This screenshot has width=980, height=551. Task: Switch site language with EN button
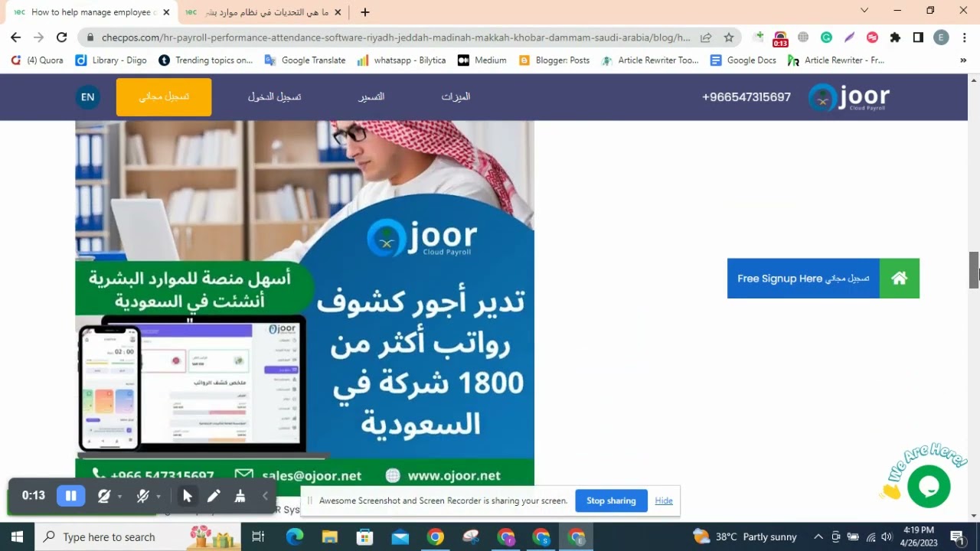[x=88, y=97]
